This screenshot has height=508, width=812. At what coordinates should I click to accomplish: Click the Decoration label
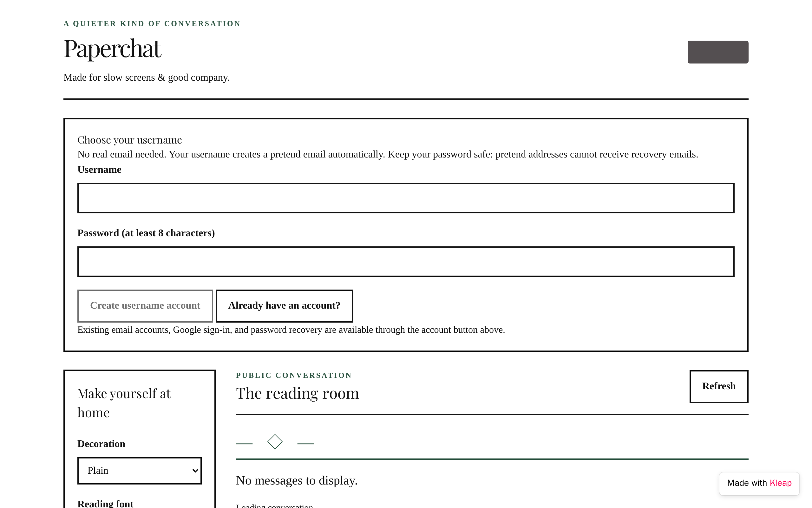[101, 444]
